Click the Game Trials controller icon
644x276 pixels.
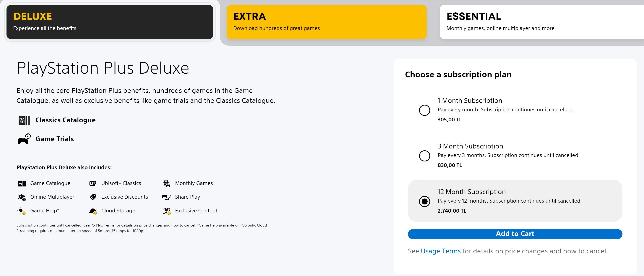point(24,139)
